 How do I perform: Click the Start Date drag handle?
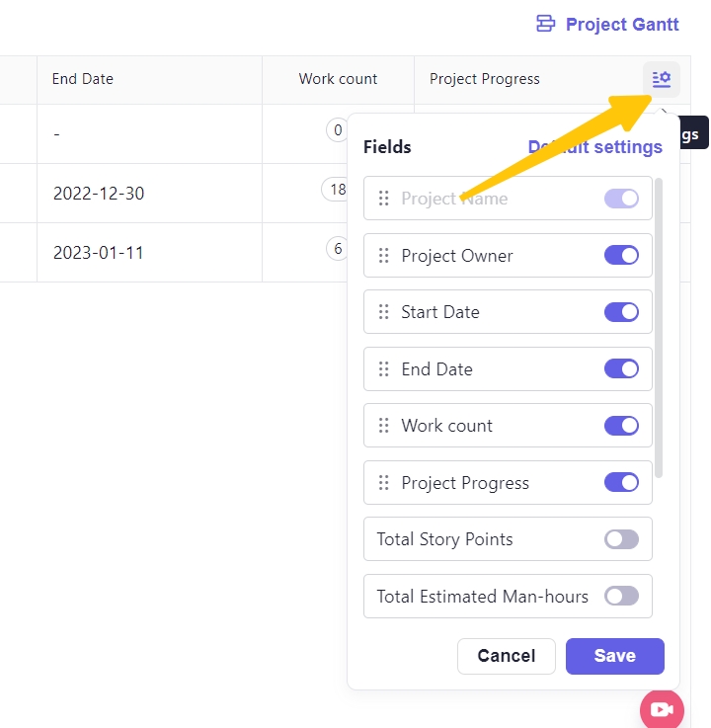coord(384,312)
